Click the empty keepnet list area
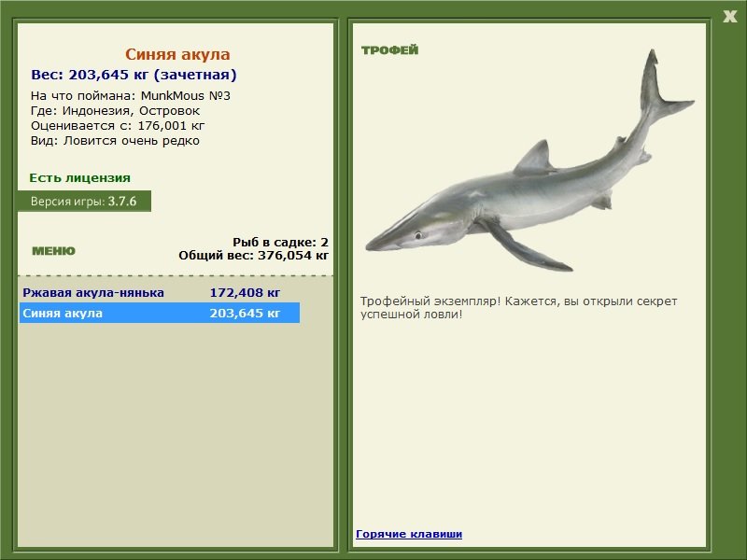 (176, 433)
